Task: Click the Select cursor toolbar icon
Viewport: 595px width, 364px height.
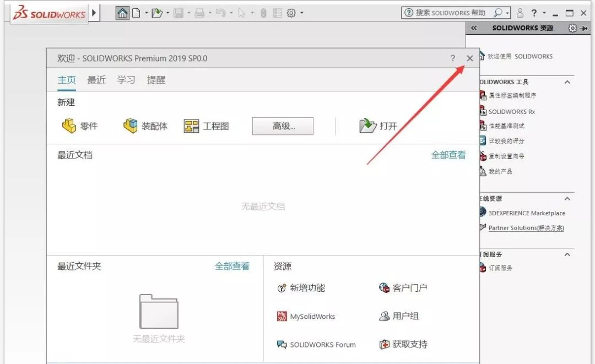Action: tap(242, 13)
